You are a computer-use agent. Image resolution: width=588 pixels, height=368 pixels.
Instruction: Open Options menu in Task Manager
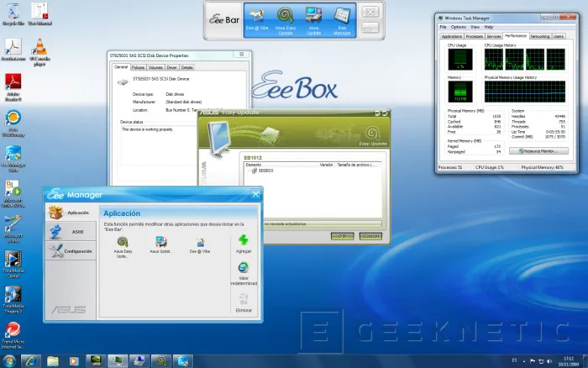coord(459,27)
